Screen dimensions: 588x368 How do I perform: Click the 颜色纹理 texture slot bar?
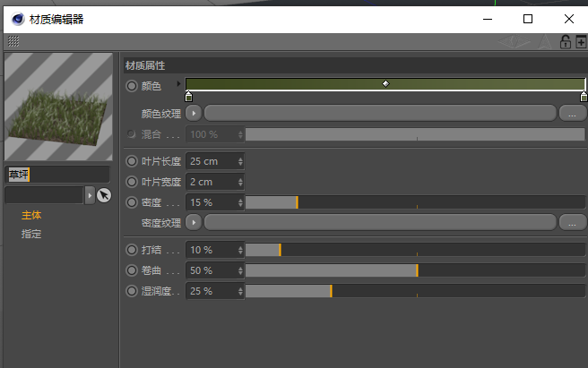click(x=380, y=113)
